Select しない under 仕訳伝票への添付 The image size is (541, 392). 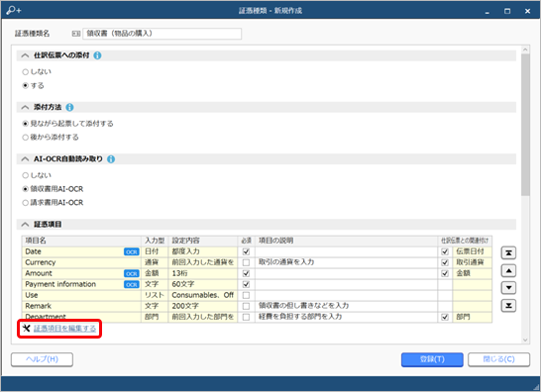25,72
